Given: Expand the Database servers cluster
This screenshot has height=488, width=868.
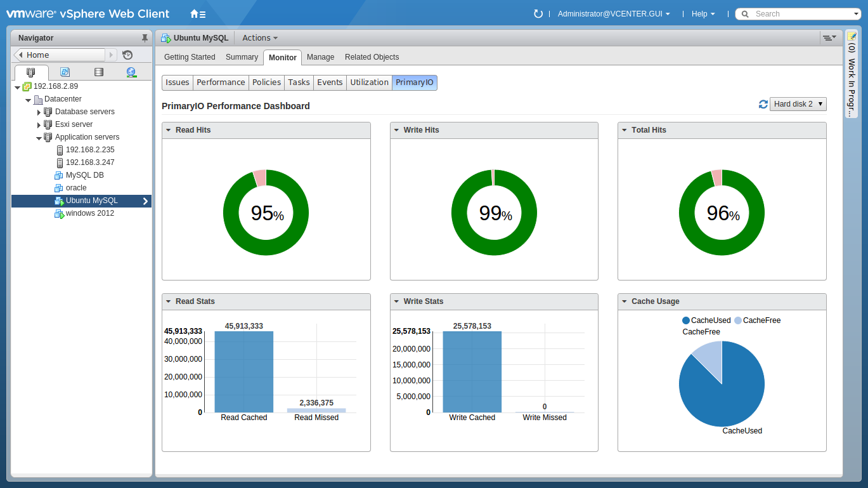Looking at the screenshot, I should [x=39, y=112].
